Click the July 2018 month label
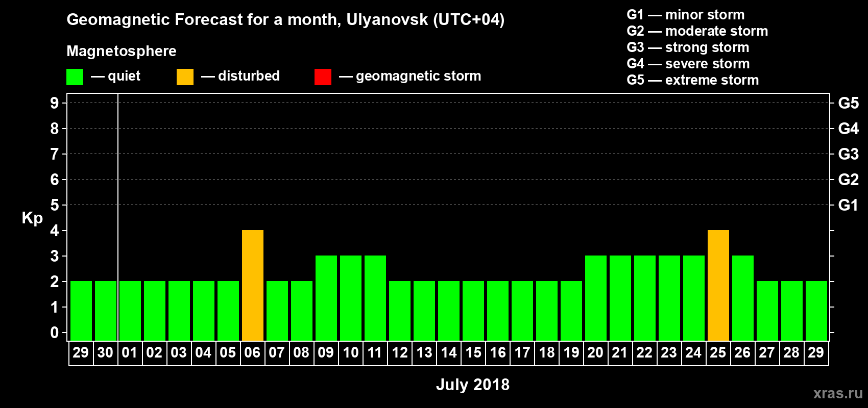This screenshot has width=868, height=408. [473, 385]
